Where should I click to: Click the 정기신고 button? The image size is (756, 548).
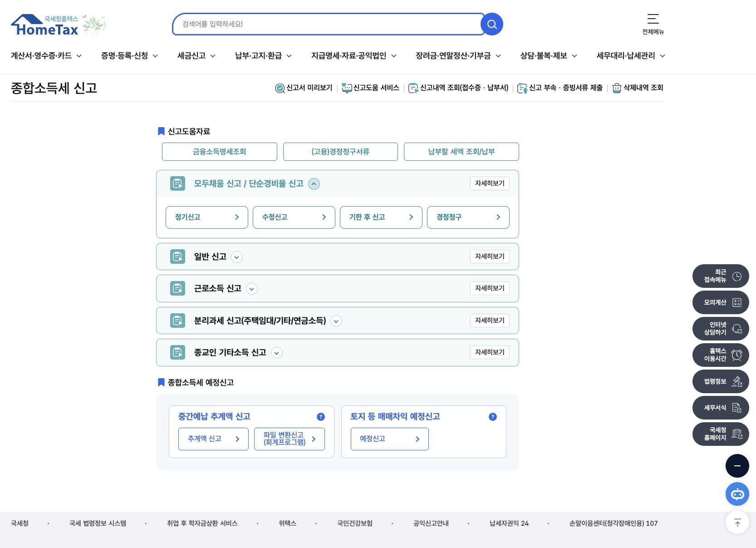click(207, 217)
